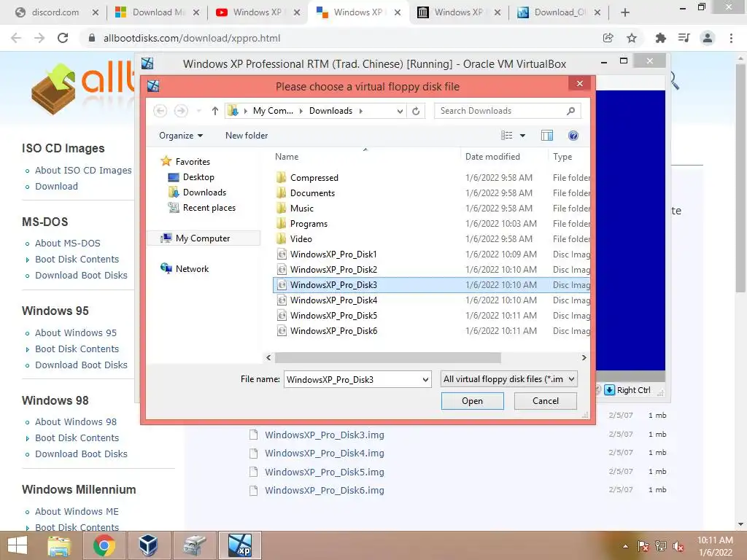This screenshot has width=747, height=560.
Task: Switch to the Internet Archive Windows XP tab
Action: 459,12
